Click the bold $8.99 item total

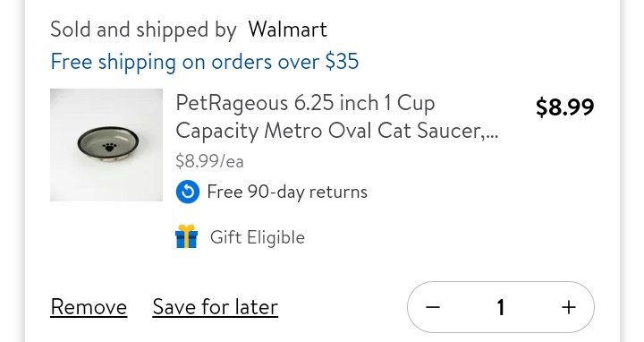pyautogui.click(x=564, y=107)
